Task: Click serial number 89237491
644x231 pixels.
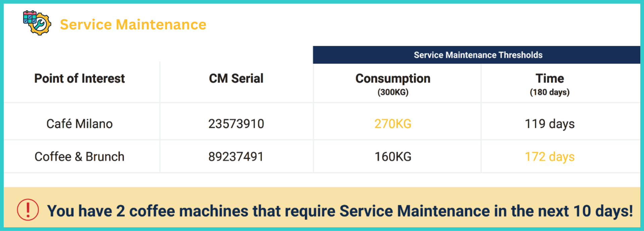Action: click(236, 157)
